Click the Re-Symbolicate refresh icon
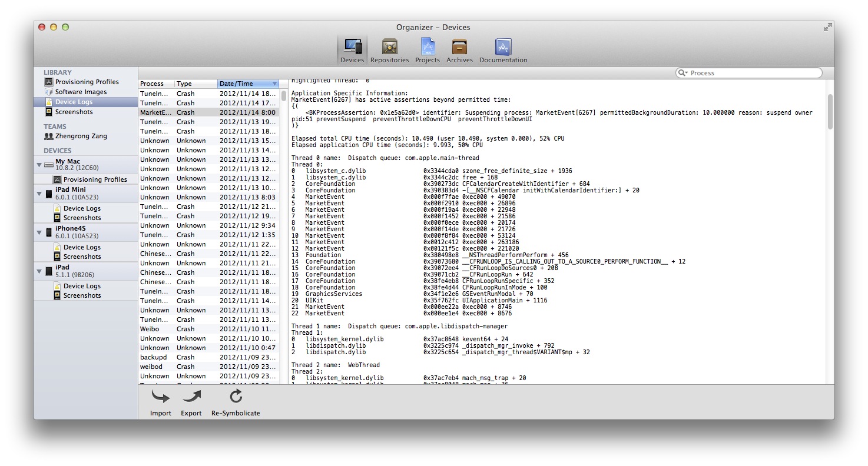Screen dimensions: 868x466 [x=236, y=397]
